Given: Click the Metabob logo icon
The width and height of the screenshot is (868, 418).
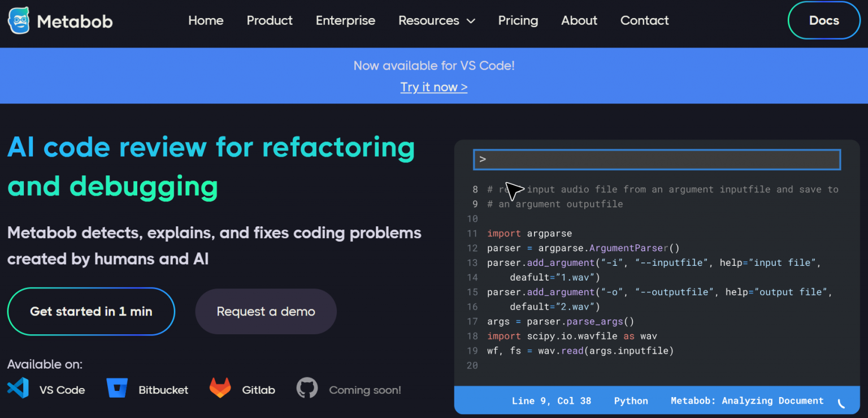Looking at the screenshot, I should pos(18,20).
